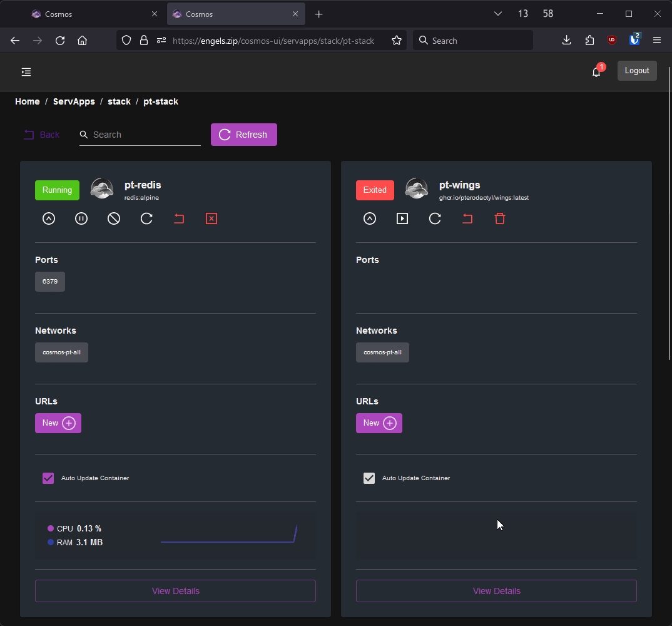The width and height of the screenshot is (672, 626).
Task: Click the Running status badge
Action: point(57,190)
